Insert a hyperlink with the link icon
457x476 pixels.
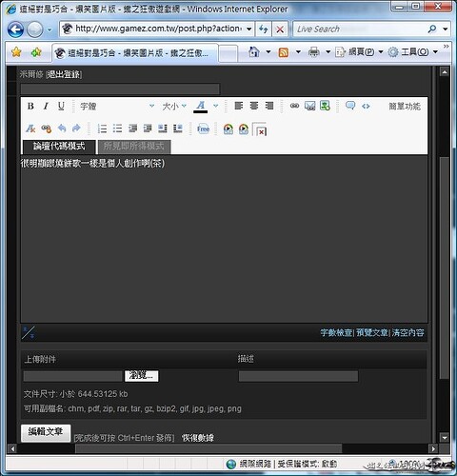tap(294, 106)
